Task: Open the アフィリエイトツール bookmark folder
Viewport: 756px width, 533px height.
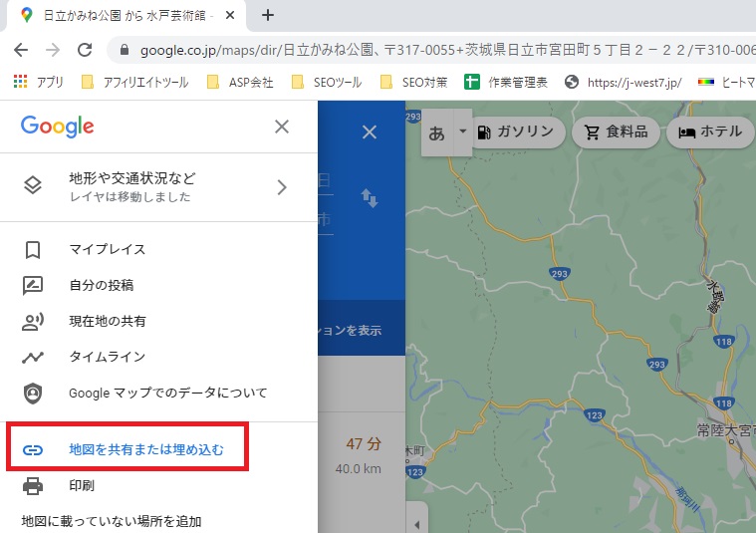Action: [135, 83]
